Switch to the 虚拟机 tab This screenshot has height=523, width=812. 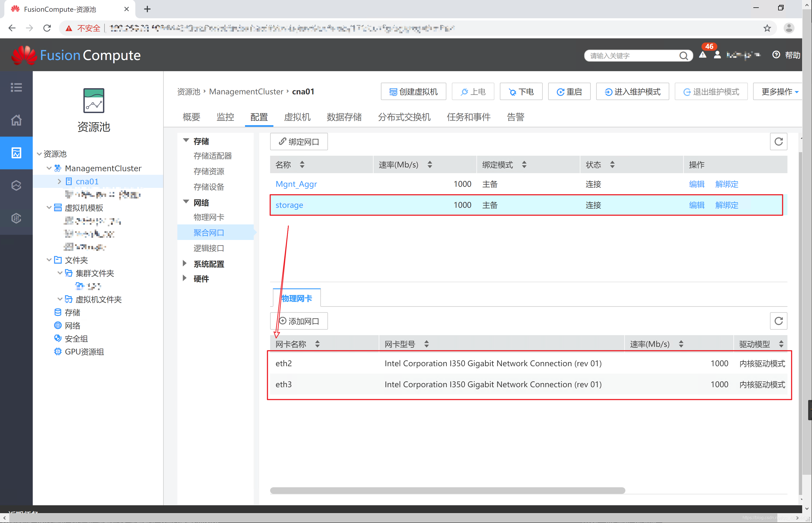click(x=297, y=117)
